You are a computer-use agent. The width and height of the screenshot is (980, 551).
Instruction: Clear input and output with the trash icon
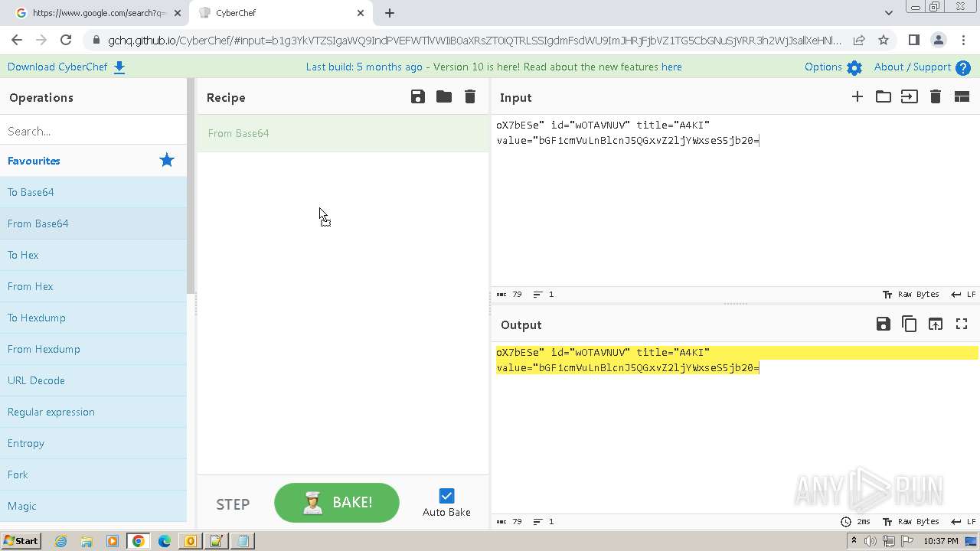click(x=936, y=96)
